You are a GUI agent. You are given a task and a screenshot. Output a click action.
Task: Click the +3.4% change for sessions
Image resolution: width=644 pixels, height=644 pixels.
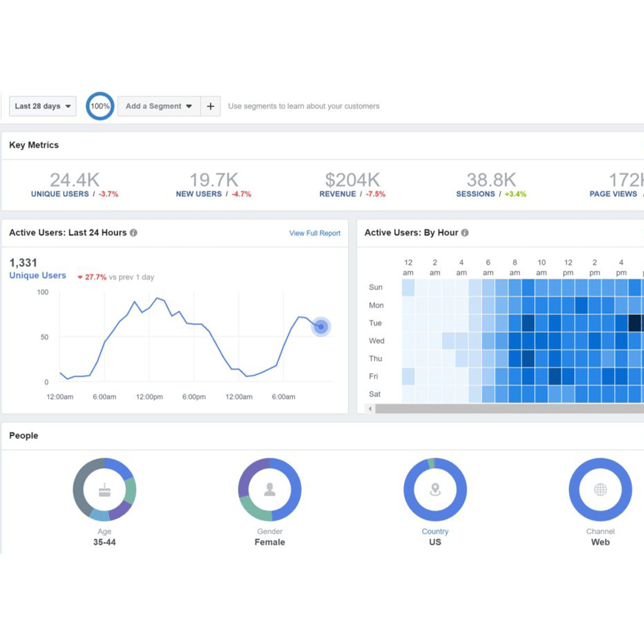point(515,194)
